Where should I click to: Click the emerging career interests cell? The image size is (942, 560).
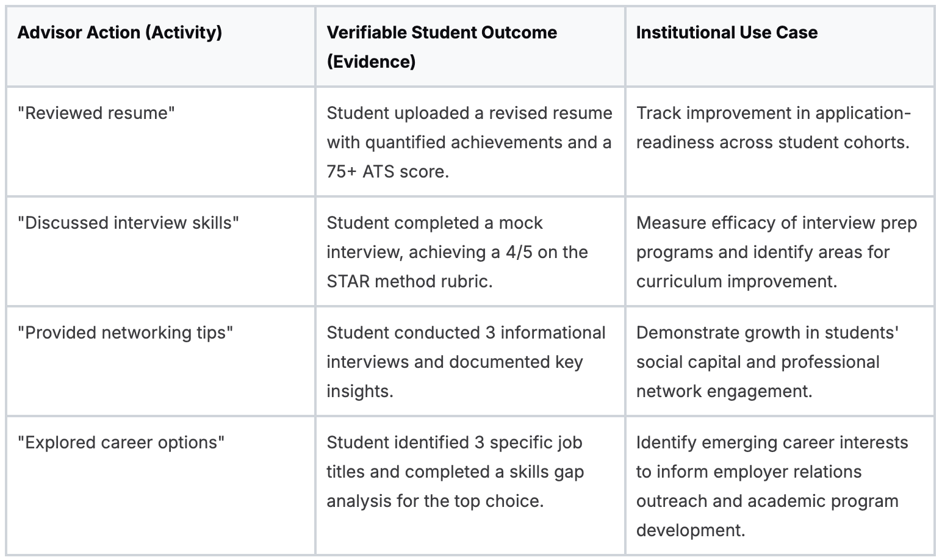[772, 486]
